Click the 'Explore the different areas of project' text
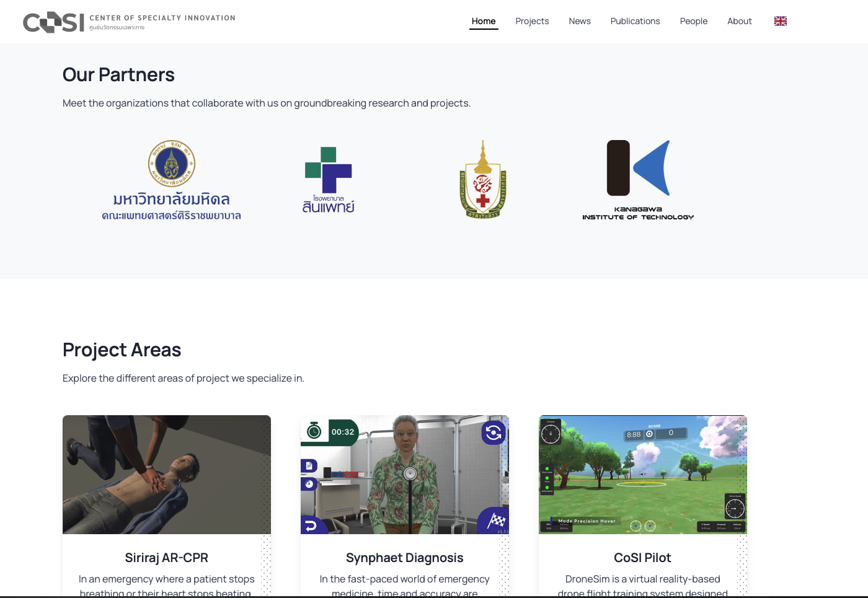This screenshot has width=868, height=598. (x=184, y=378)
